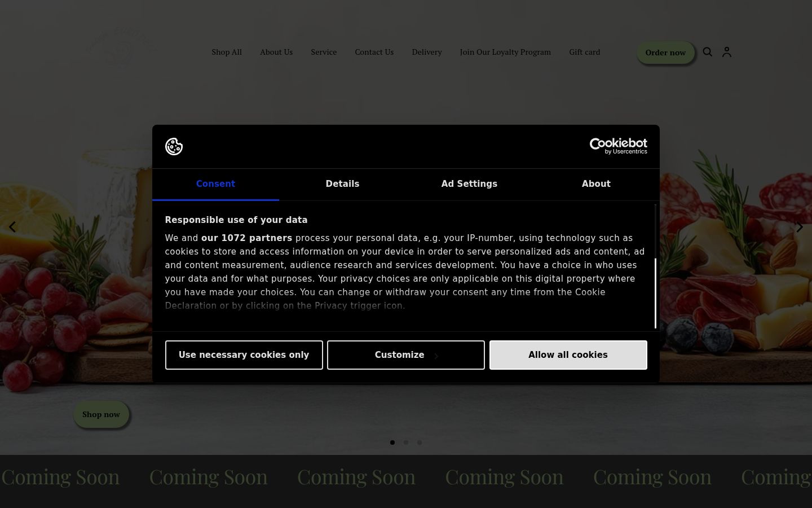Select the third carousel dot
Image resolution: width=812 pixels, height=508 pixels.
click(x=420, y=443)
